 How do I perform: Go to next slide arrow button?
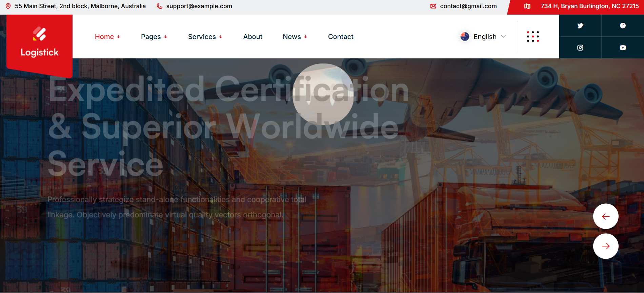coord(606,246)
